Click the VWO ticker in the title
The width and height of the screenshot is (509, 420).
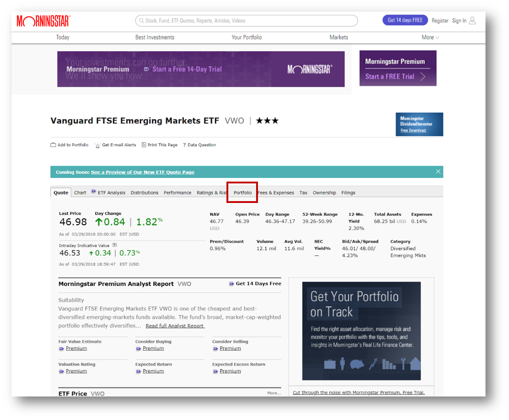pyautogui.click(x=234, y=120)
